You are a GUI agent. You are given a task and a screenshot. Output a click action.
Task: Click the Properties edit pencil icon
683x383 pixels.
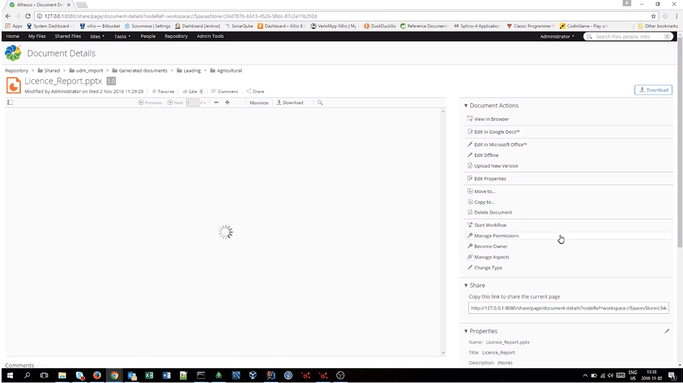pos(666,331)
